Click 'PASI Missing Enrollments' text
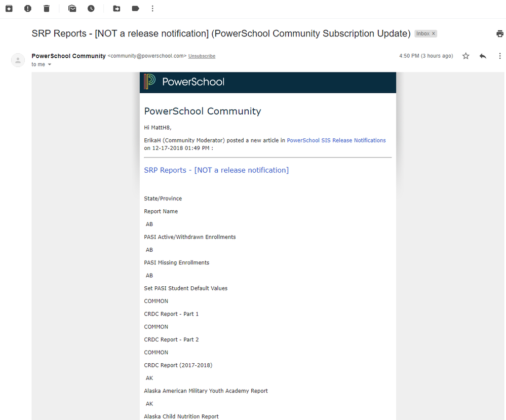This screenshot has width=506, height=420. pos(177,263)
